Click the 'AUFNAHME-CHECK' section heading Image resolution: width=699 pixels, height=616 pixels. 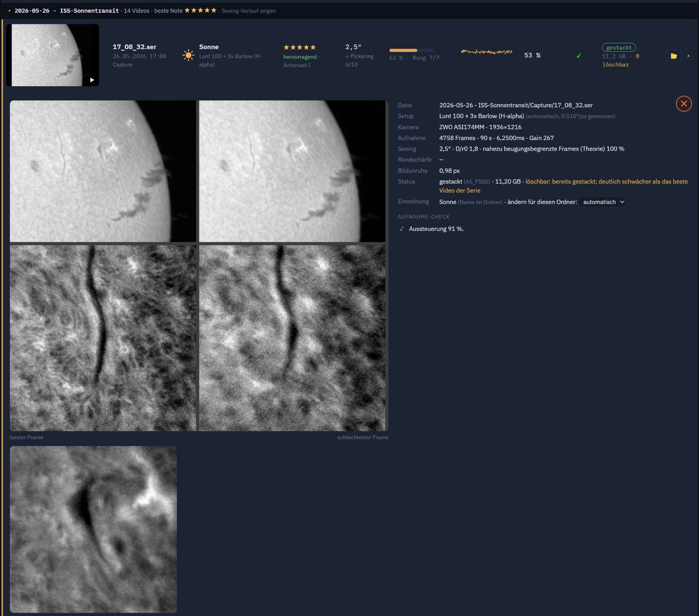(x=423, y=217)
